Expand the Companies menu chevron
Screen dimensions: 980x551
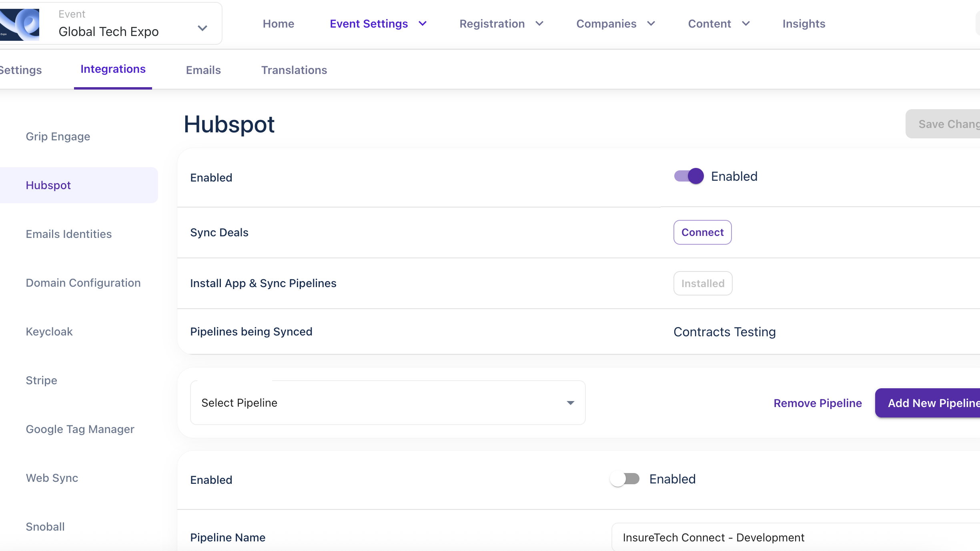point(651,24)
